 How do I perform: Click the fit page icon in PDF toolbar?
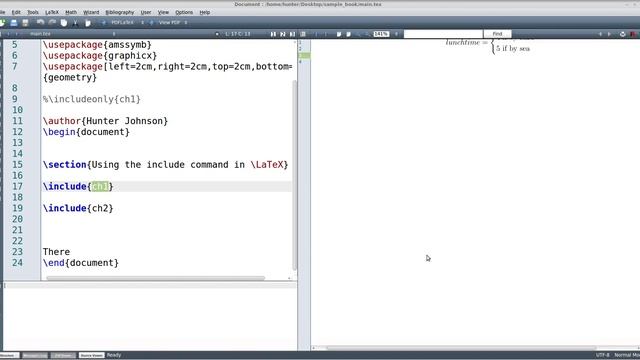[x=349, y=34]
